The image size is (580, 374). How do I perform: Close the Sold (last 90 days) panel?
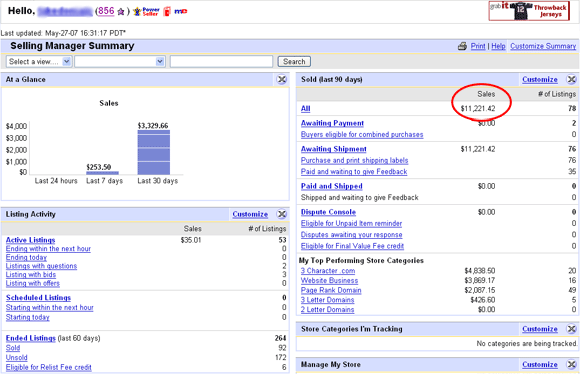pos(571,80)
